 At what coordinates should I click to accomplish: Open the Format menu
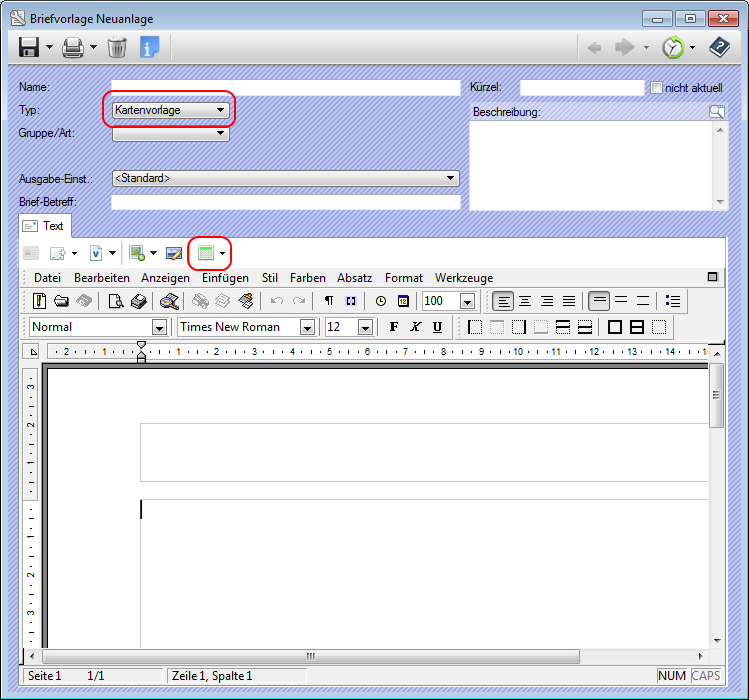pyautogui.click(x=404, y=278)
